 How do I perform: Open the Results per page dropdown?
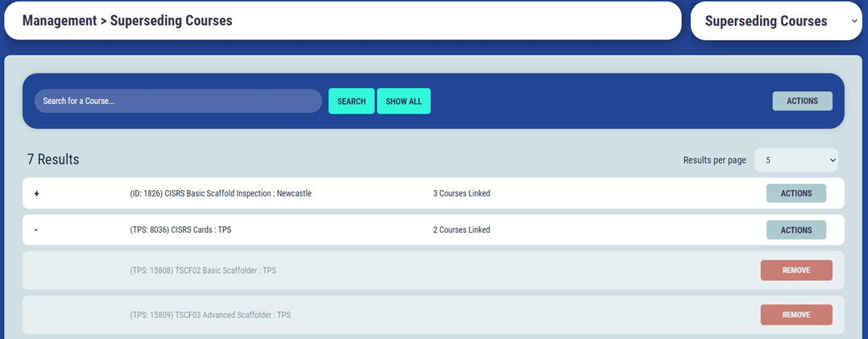(x=796, y=160)
